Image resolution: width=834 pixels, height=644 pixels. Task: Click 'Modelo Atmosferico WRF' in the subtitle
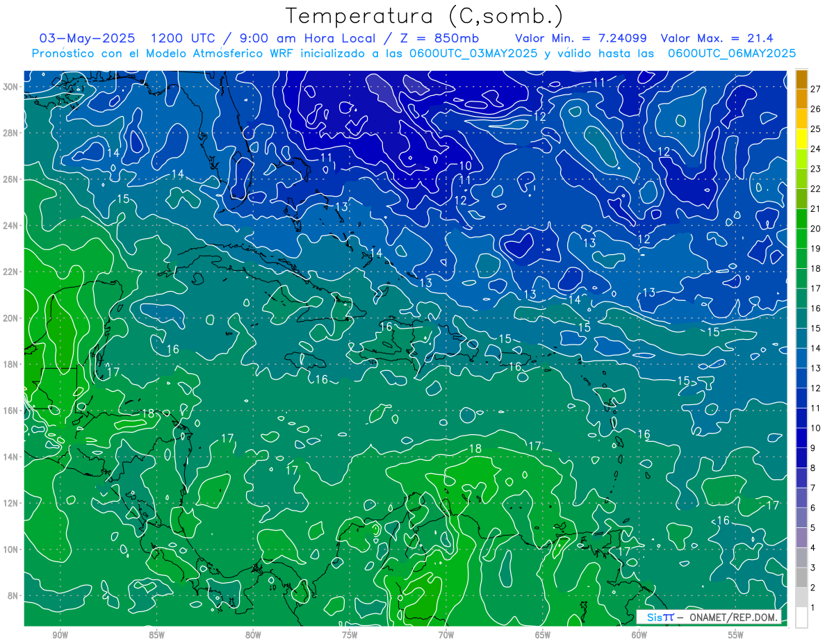coord(219,53)
